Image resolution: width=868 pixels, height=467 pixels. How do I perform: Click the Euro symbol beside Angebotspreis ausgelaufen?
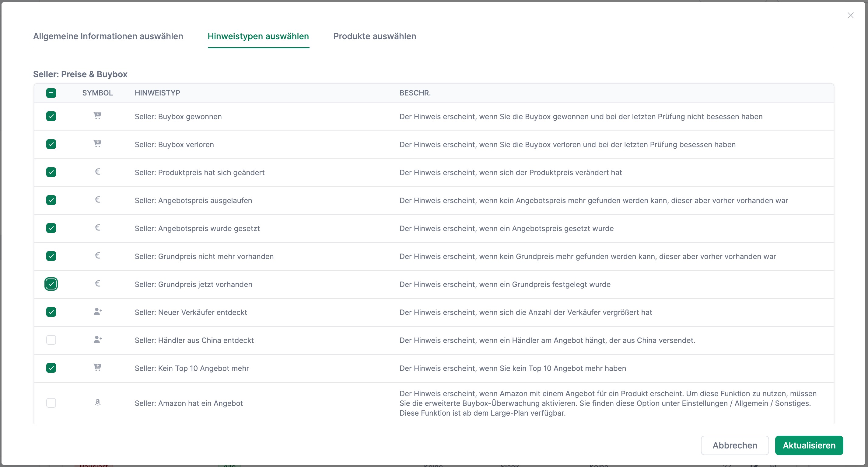[x=97, y=200]
